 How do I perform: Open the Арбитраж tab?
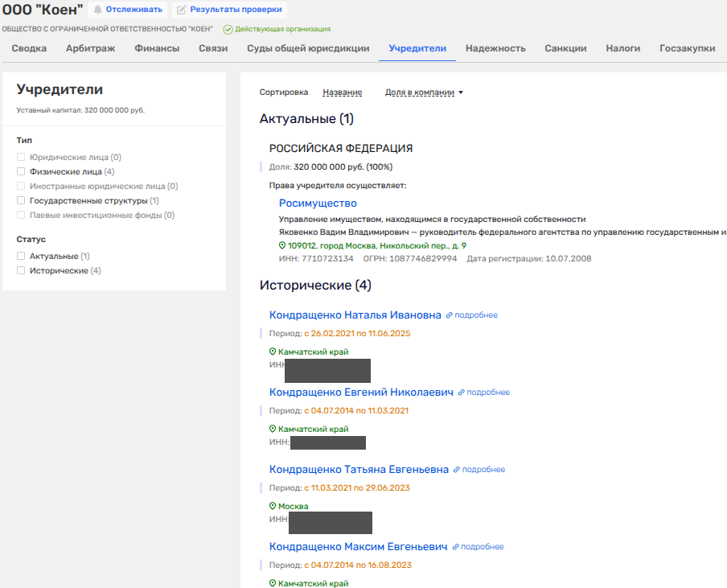[90, 48]
